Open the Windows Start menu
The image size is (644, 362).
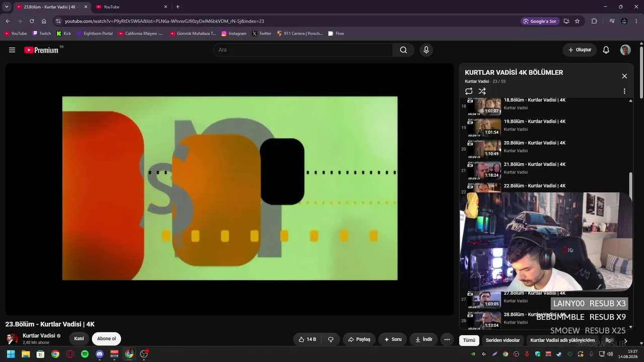pos(11,354)
